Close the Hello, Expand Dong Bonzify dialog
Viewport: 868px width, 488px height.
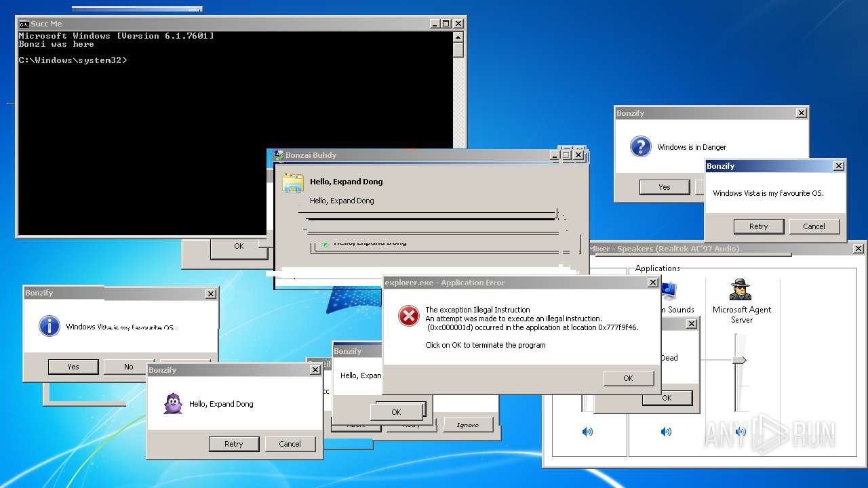[315, 370]
